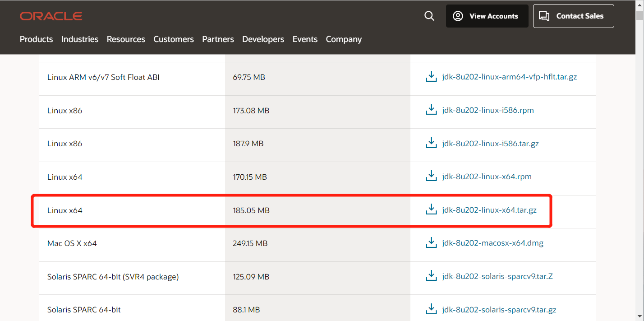The width and height of the screenshot is (644, 321).
Task: Click the Oracle logo
Action: click(x=51, y=16)
